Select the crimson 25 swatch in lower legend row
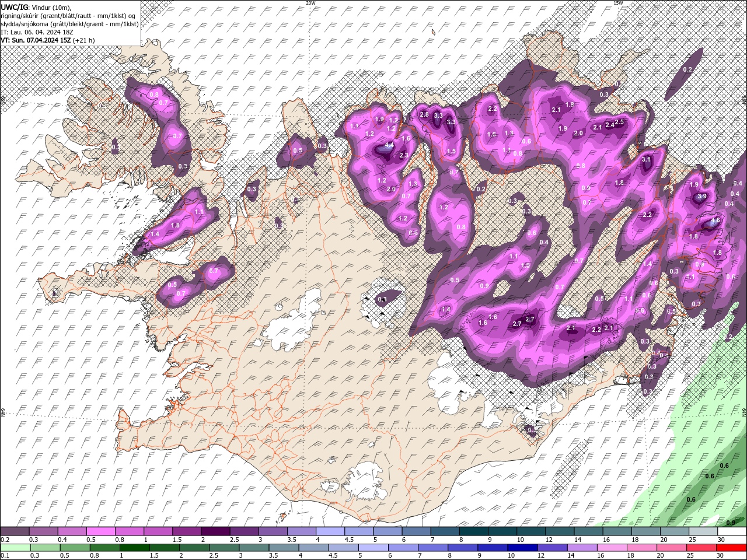This screenshot has width=747, height=560. 701,548
